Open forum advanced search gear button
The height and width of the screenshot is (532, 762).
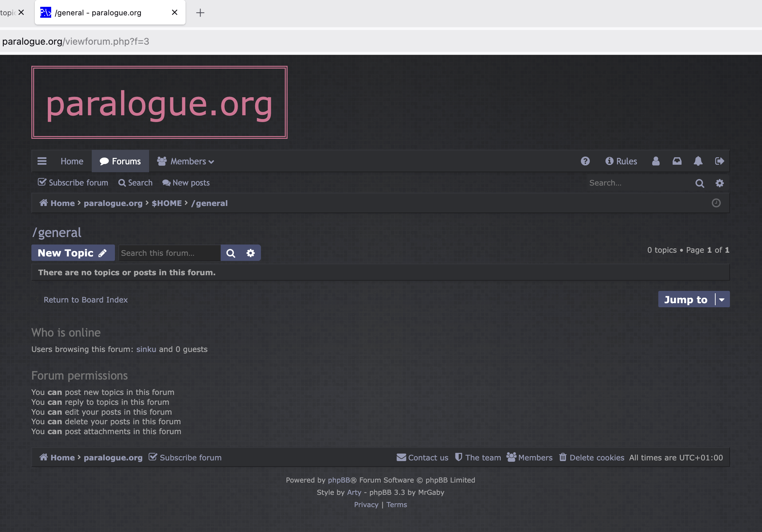point(251,253)
